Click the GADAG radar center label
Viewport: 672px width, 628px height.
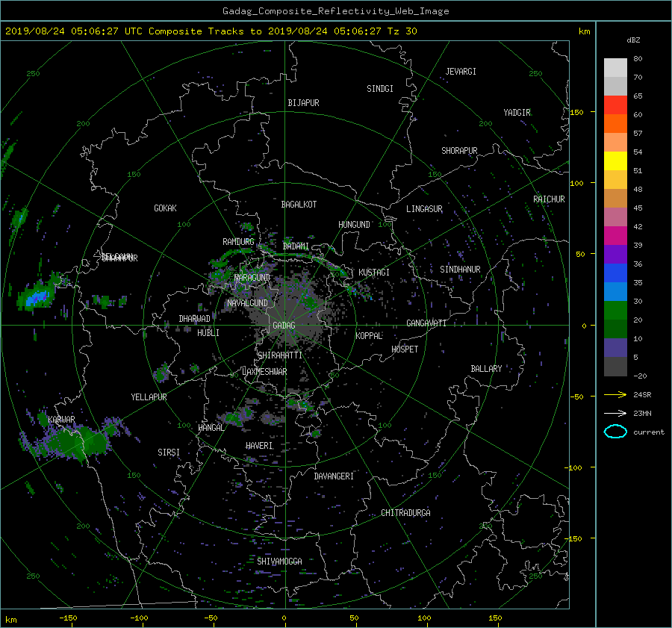click(x=284, y=326)
